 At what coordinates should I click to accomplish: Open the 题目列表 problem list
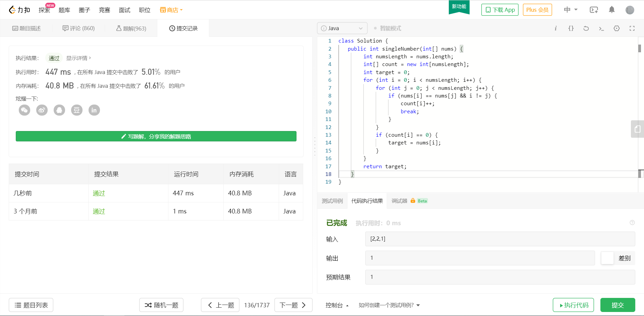pos(31,305)
